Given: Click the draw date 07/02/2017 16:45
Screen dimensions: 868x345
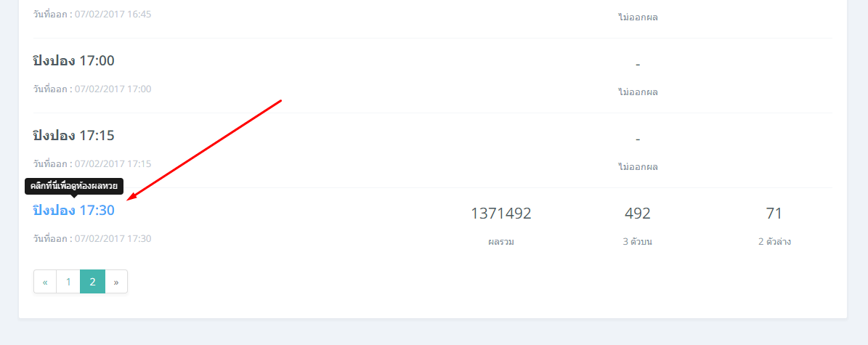Looking at the screenshot, I should (x=113, y=15).
